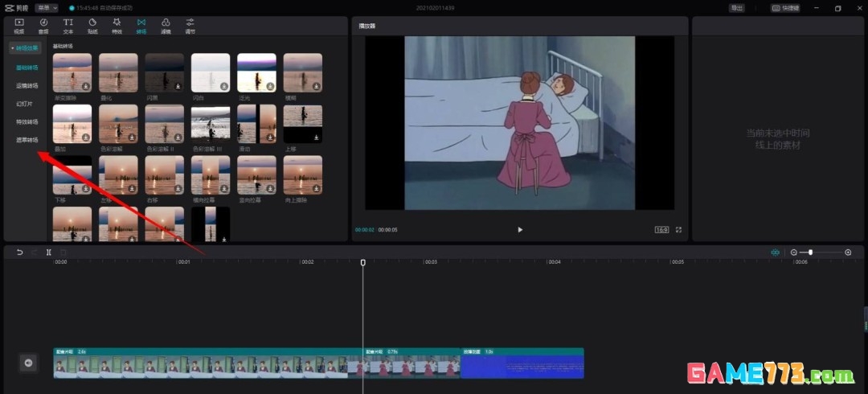Open the 菜单 dropdown menu in the title bar
Viewport: 868px width, 394px height.
click(x=47, y=8)
